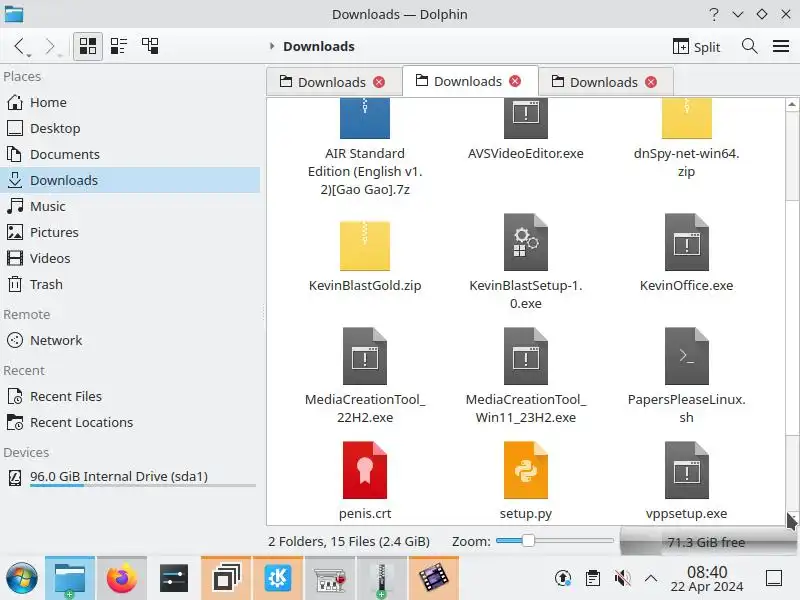Select vppsetup.exe file icon

click(x=687, y=470)
